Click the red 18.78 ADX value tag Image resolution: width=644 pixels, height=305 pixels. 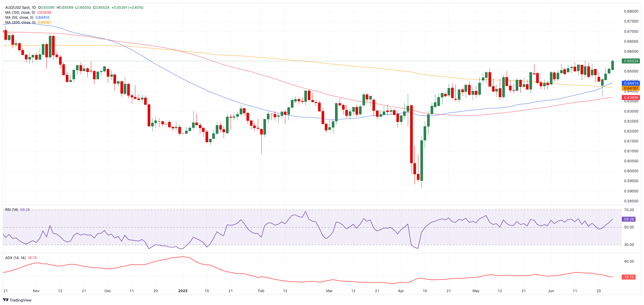click(629, 277)
